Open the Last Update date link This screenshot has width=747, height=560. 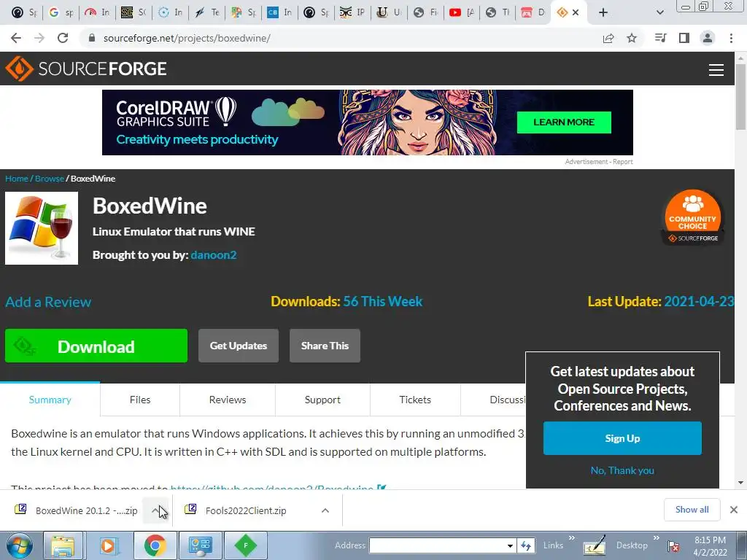click(699, 301)
